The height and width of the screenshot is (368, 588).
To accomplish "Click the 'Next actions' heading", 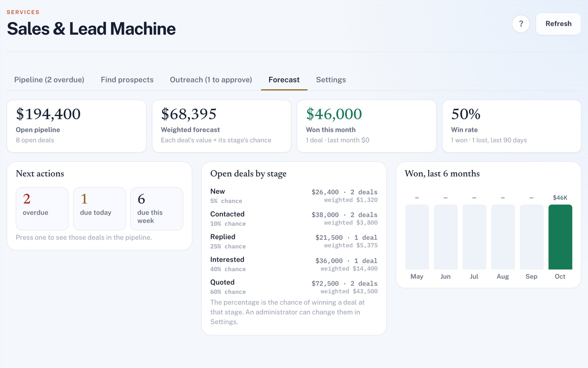I will click(x=40, y=174).
